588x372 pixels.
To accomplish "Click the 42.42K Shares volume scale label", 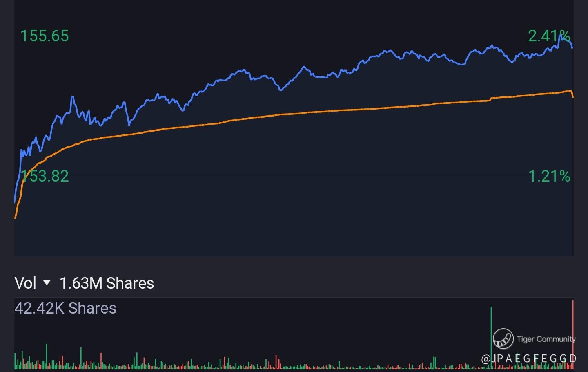I will point(65,308).
